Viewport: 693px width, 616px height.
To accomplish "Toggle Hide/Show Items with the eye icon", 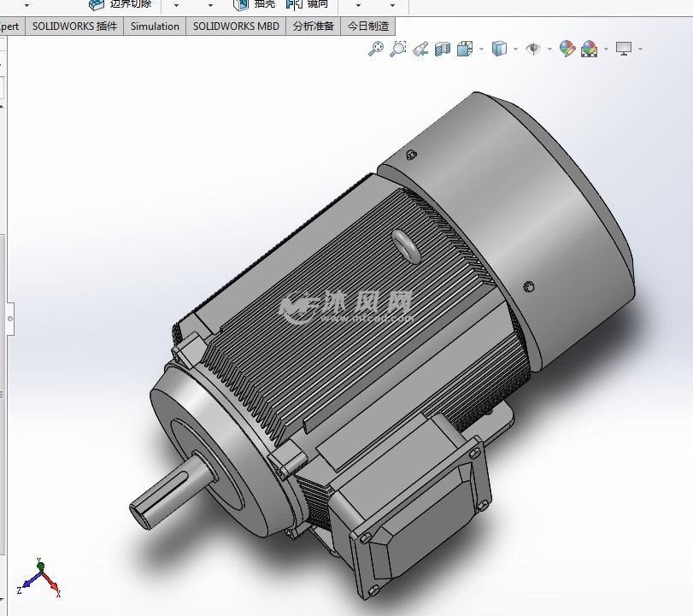I will 533,49.
